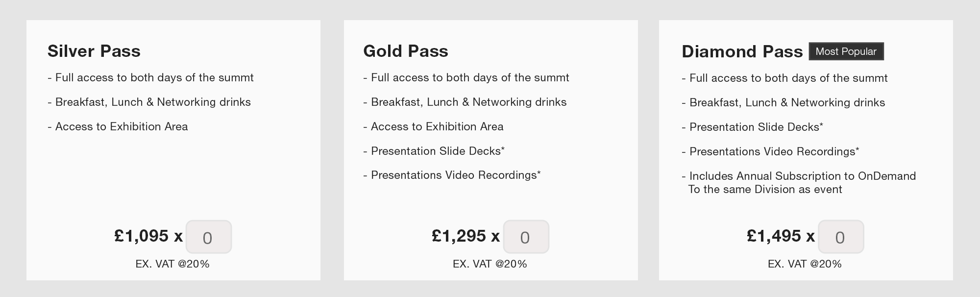Click Silver's Access to Exhibition Area item
This screenshot has width=980, height=297.
pyautogui.click(x=118, y=126)
